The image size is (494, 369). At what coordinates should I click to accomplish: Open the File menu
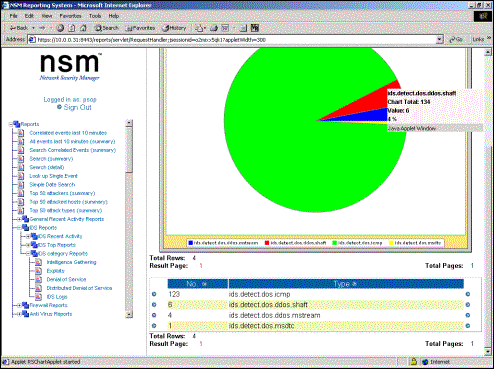(x=13, y=16)
